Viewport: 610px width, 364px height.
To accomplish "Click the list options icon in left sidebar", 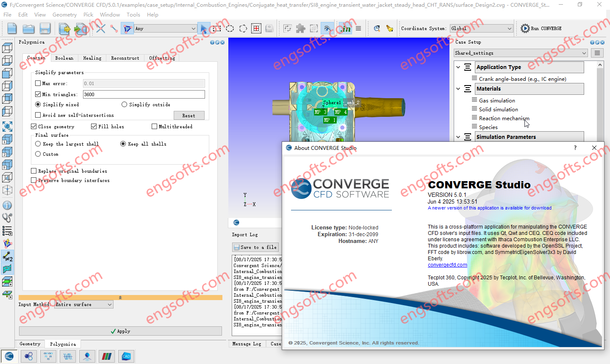I will click(x=7, y=231).
